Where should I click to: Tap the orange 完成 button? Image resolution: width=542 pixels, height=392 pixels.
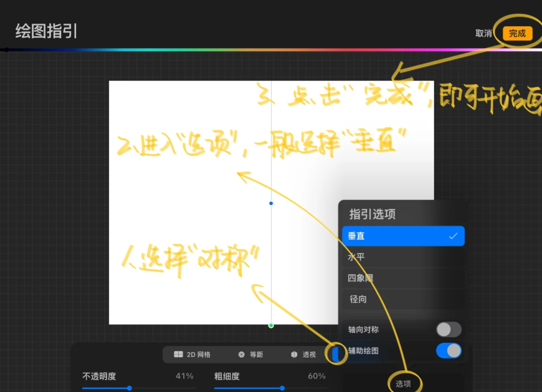coord(517,34)
